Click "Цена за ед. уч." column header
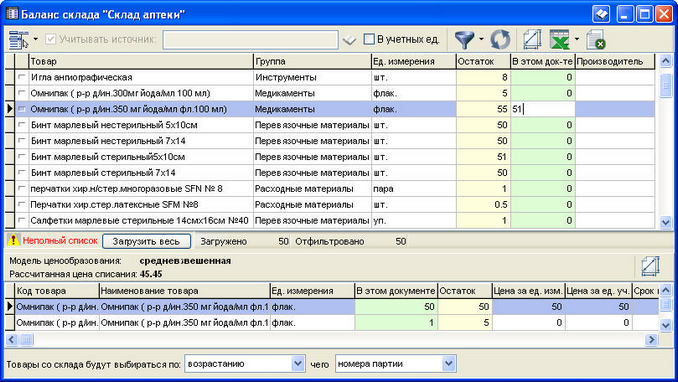 (598, 291)
